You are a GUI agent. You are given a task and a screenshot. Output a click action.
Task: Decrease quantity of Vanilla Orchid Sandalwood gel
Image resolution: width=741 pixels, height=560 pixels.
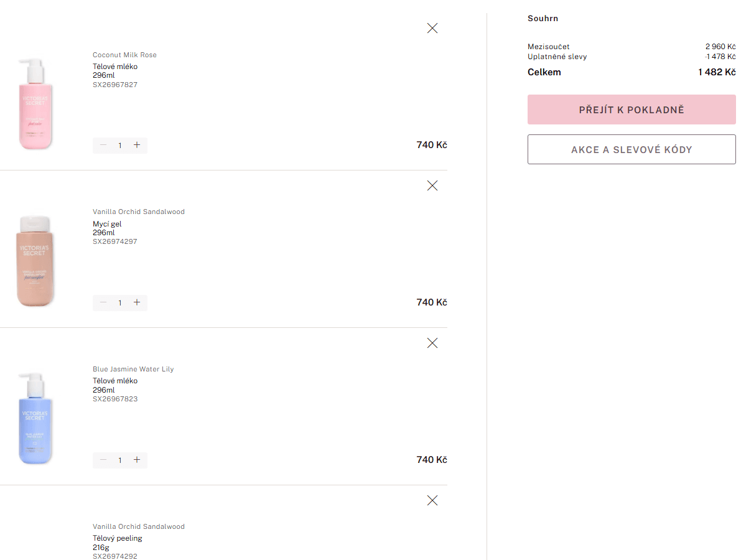pyautogui.click(x=103, y=302)
